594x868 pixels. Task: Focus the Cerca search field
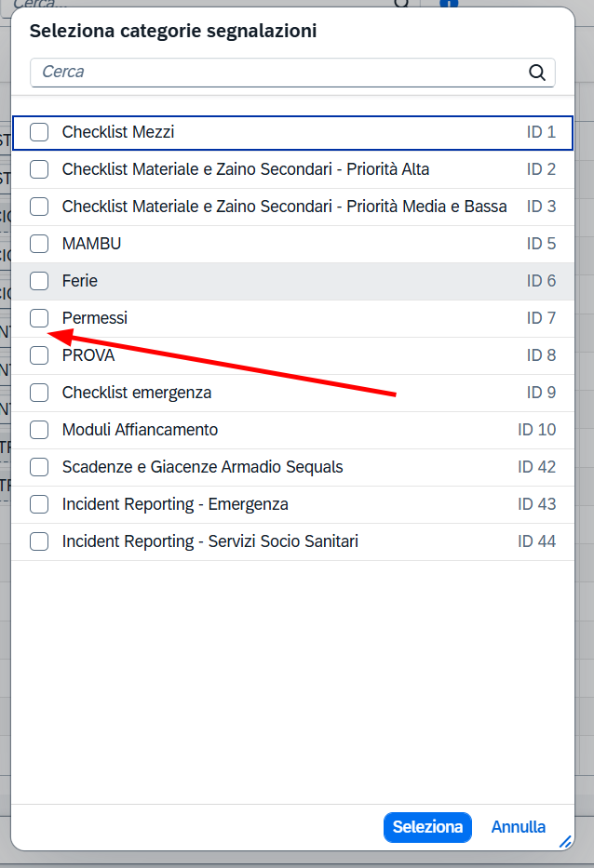292,73
